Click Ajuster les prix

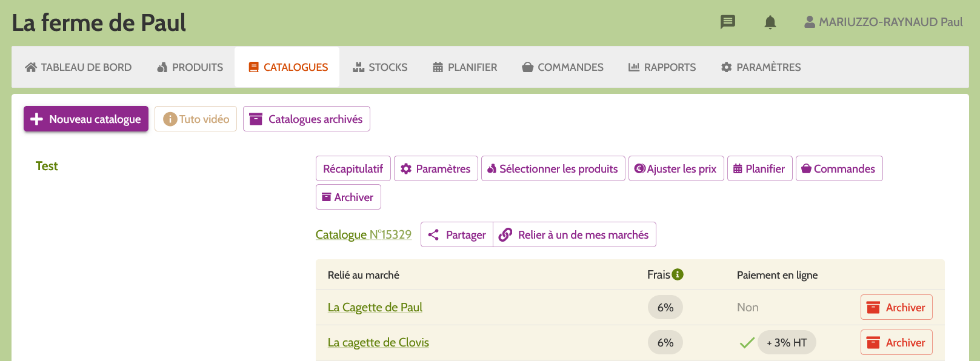coord(676,169)
